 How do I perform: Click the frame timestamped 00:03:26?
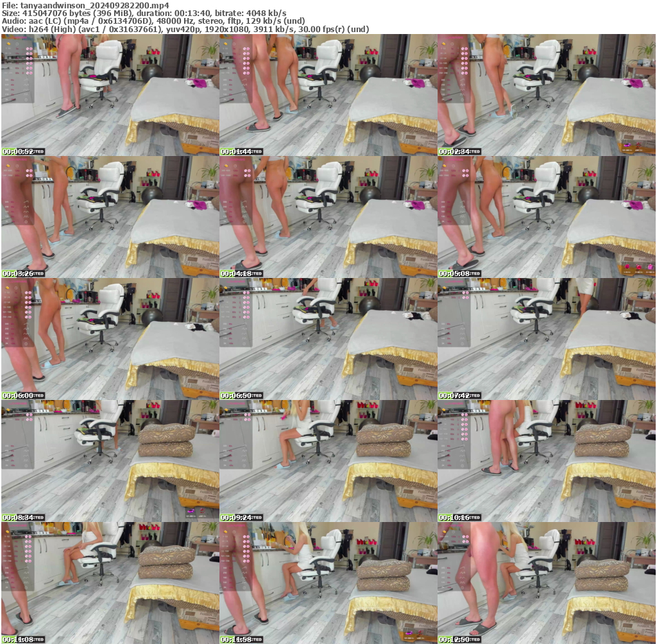click(x=110, y=217)
